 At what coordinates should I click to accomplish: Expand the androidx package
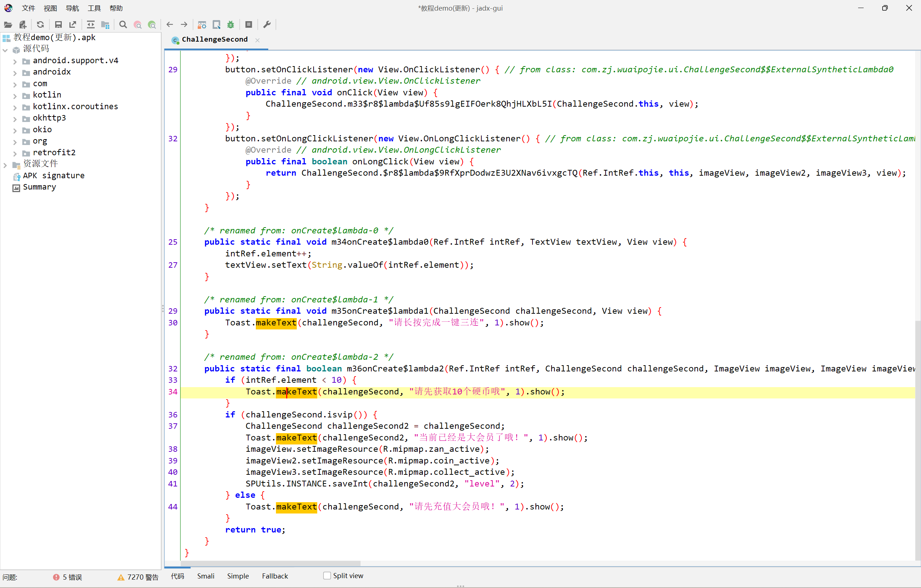coord(15,73)
